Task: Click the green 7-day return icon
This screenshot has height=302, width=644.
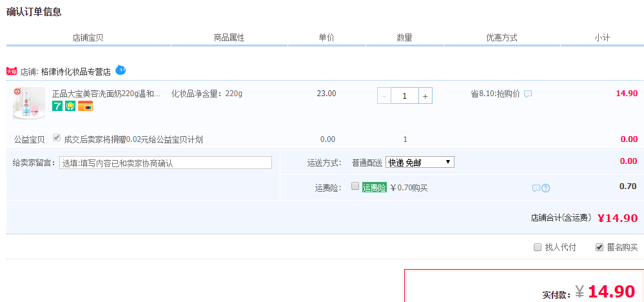Action: pos(57,106)
